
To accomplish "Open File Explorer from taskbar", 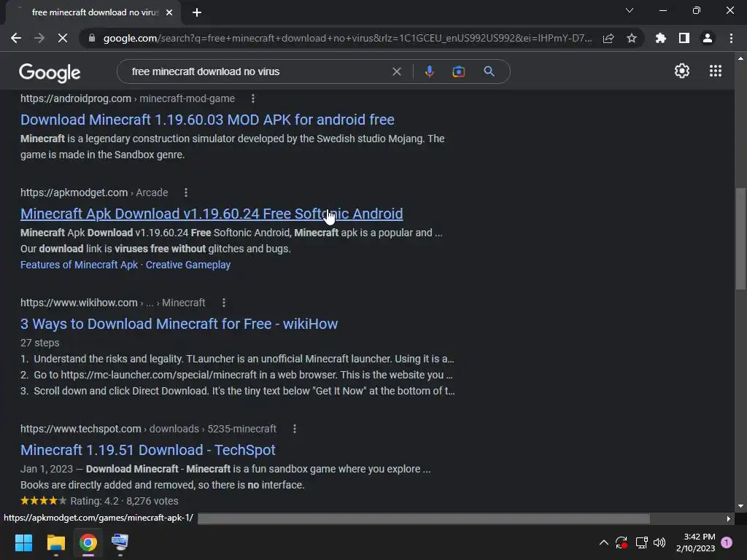I will click(55, 542).
